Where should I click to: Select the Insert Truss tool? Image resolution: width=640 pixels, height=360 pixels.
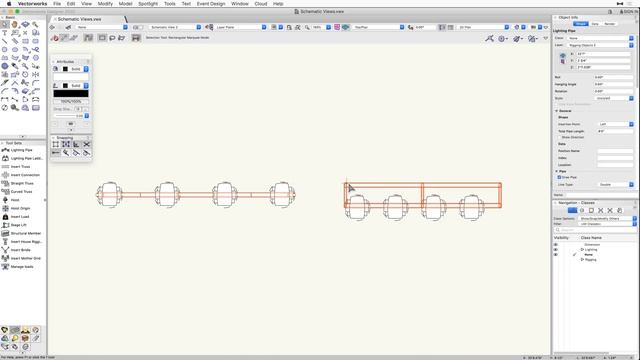(x=17, y=167)
